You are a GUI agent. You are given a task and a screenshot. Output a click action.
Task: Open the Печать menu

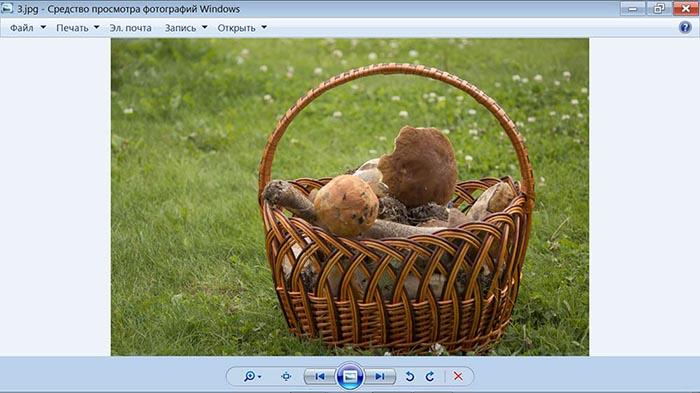coord(72,28)
